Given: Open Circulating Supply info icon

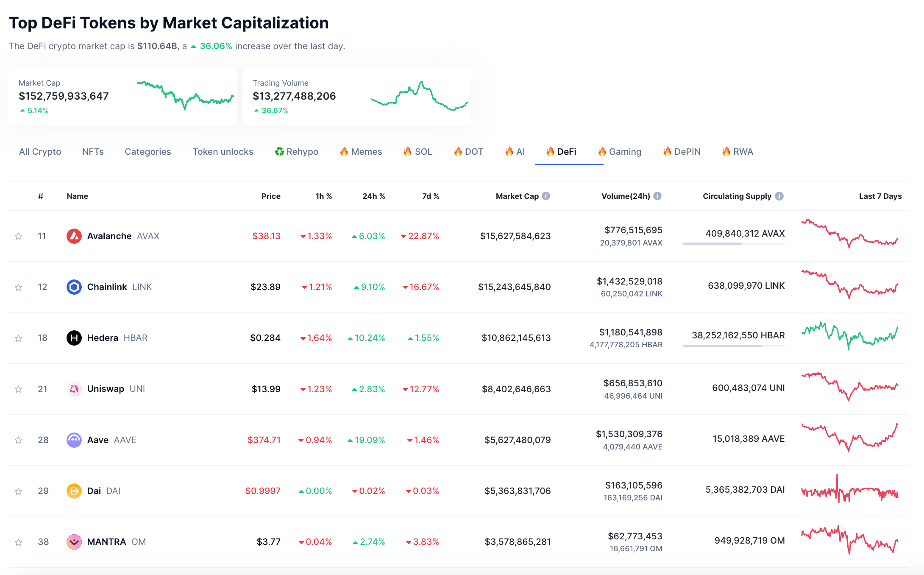Looking at the screenshot, I should tap(779, 196).
